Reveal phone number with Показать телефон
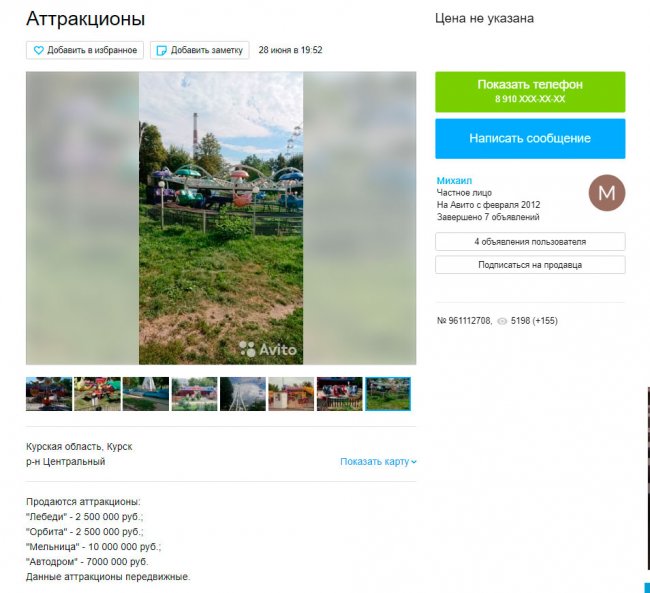 (x=530, y=92)
